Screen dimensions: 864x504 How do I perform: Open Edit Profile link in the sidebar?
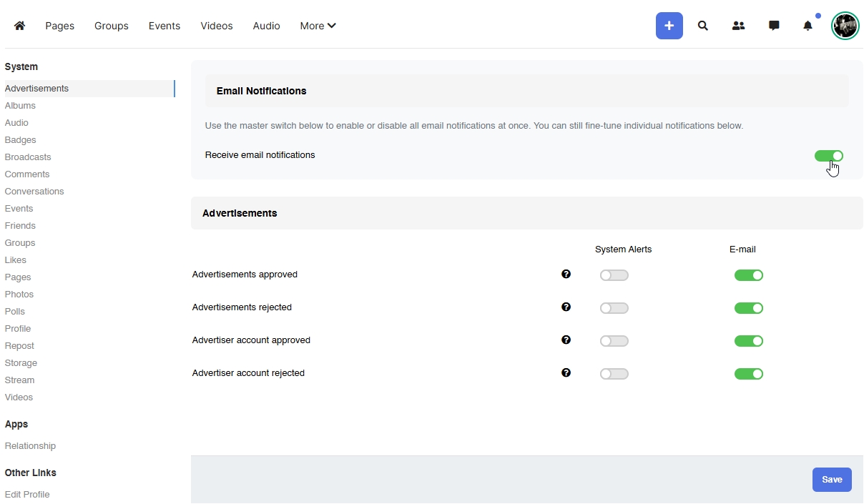(x=27, y=494)
